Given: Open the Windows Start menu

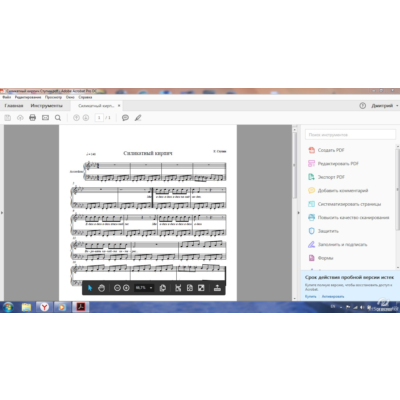Looking at the screenshot, I should pos(8,307).
